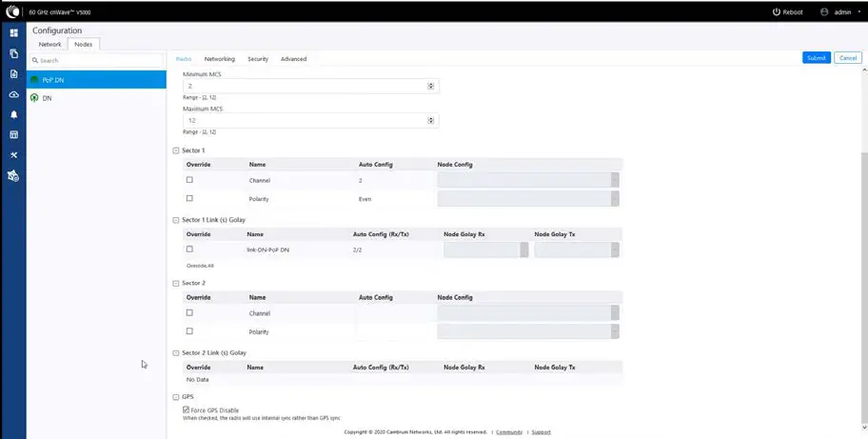Open Node Golay Tx dropdown for link-DN-PoP DN
Screen dimensions: 868x439
pos(577,250)
